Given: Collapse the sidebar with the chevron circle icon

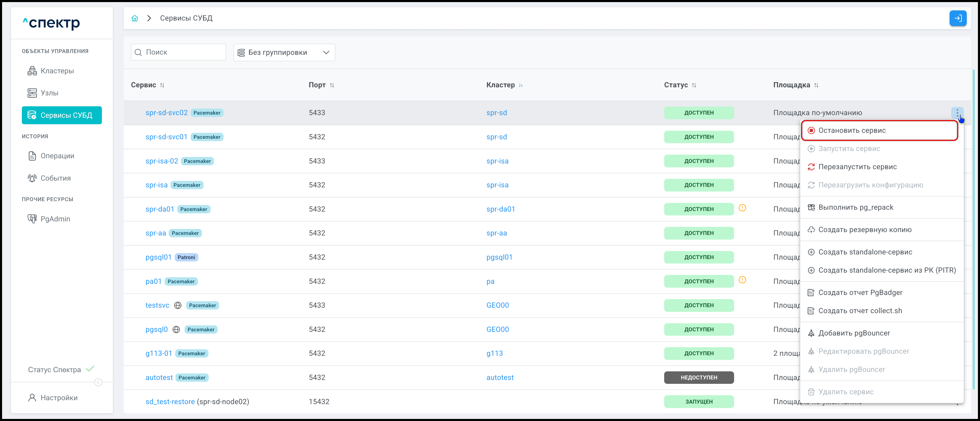Looking at the screenshot, I should point(98,382).
